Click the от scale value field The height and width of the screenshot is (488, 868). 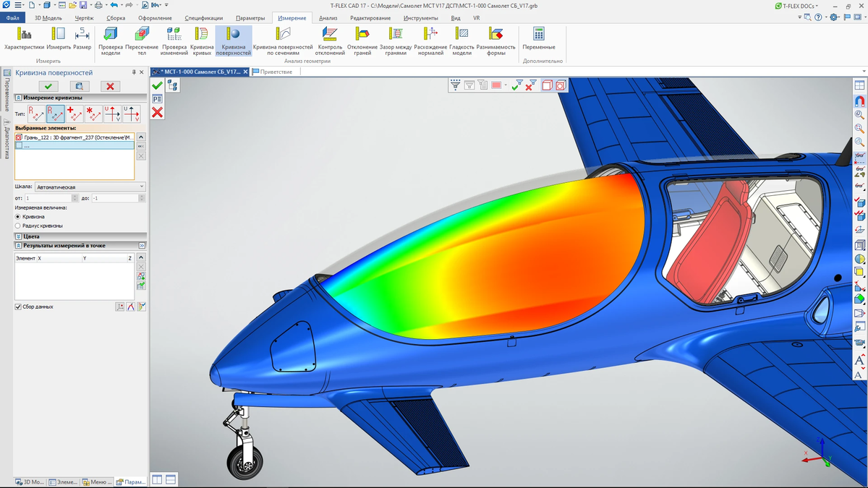48,198
